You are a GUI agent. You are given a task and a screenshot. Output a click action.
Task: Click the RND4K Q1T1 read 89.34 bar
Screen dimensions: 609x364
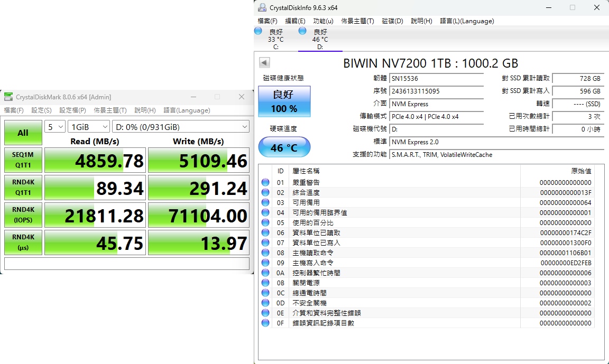95,188
